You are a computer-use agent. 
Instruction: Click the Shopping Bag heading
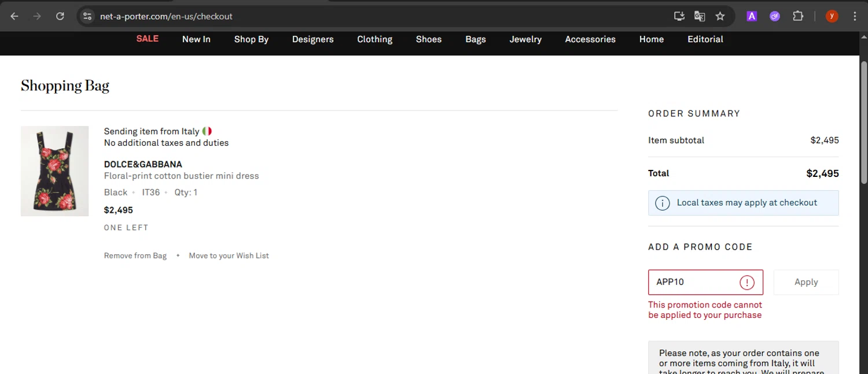(x=65, y=86)
